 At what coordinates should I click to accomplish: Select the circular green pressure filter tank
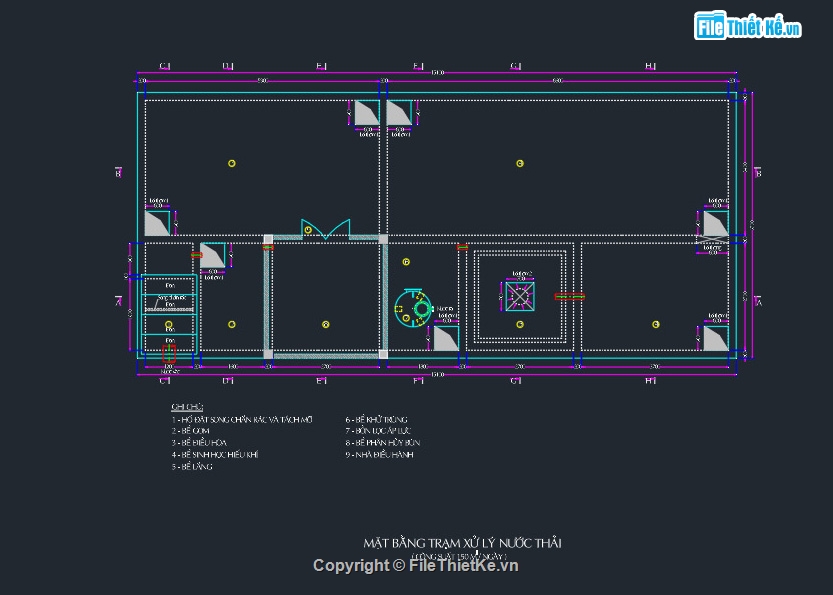point(412,306)
